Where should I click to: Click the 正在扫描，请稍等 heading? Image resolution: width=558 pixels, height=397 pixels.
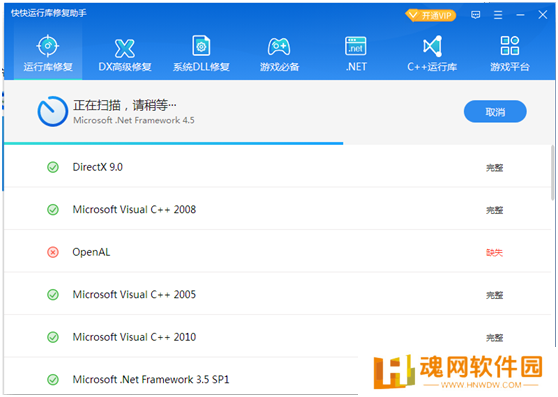(125, 105)
